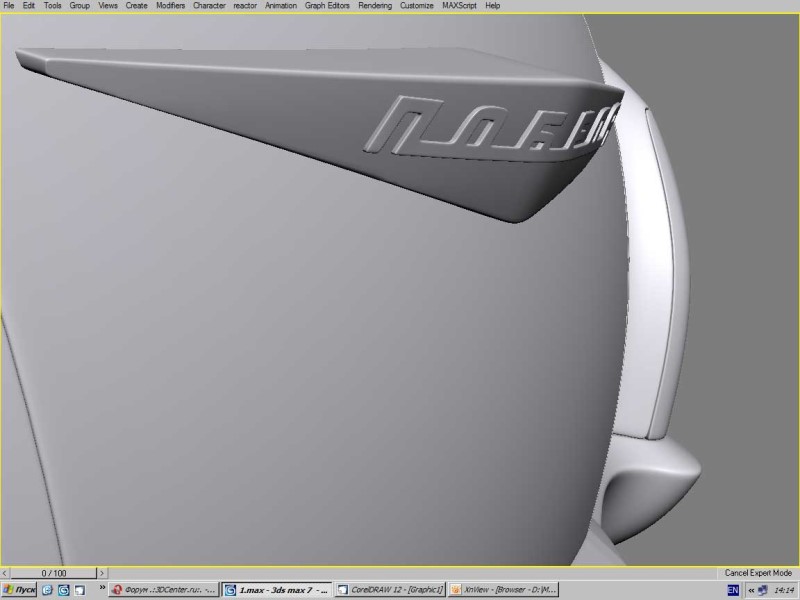800x600 pixels.
Task: Open the Help menu
Action: pos(492,6)
